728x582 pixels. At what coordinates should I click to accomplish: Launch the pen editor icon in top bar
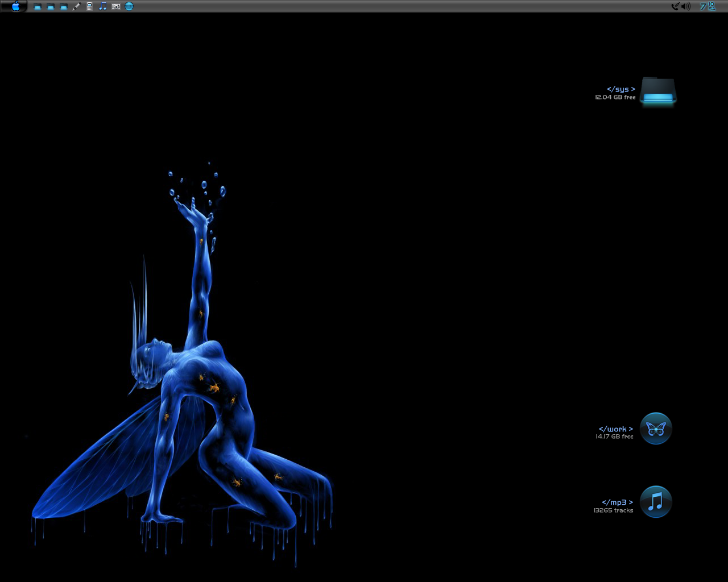pyautogui.click(x=77, y=6)
